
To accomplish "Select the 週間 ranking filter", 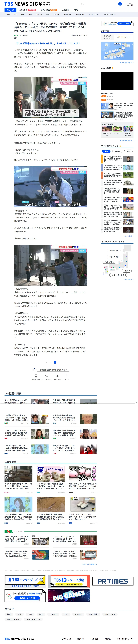I will (128, 151).
